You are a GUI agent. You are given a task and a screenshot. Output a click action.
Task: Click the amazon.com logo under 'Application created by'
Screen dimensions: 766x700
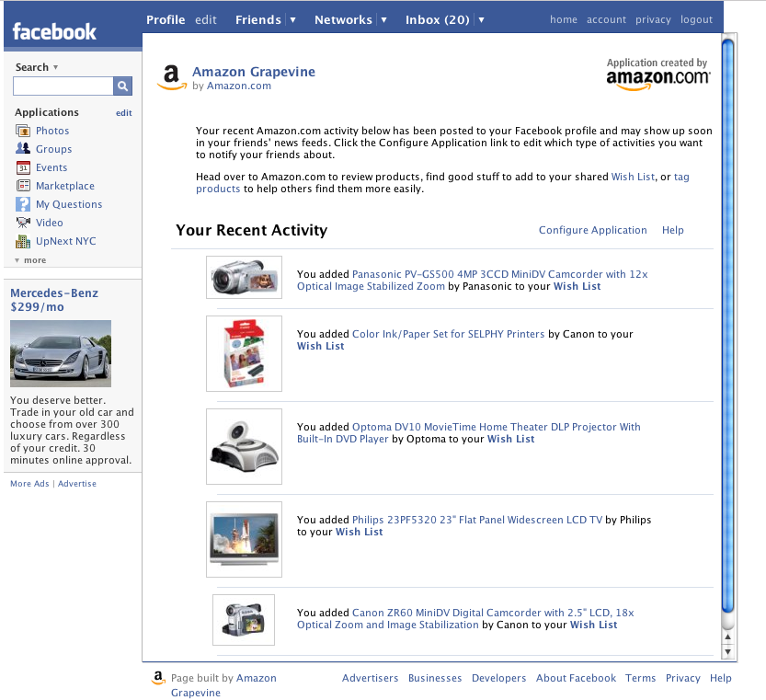point(657,81)
